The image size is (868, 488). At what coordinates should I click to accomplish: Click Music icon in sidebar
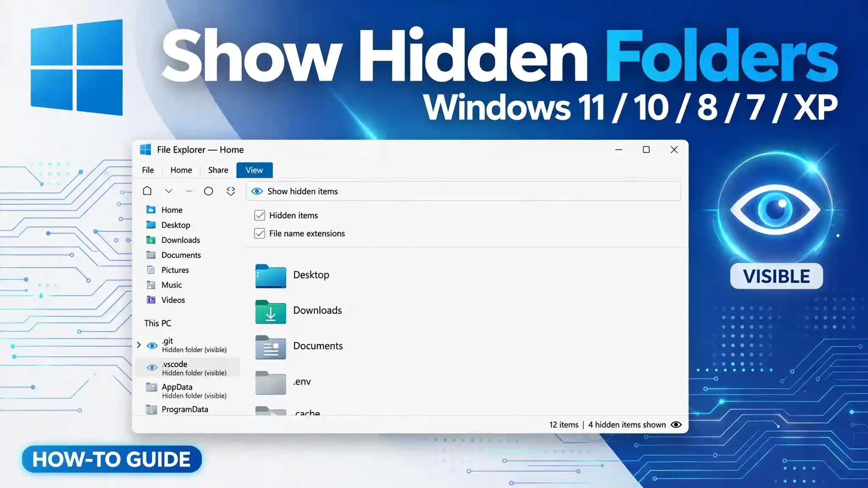150,285
